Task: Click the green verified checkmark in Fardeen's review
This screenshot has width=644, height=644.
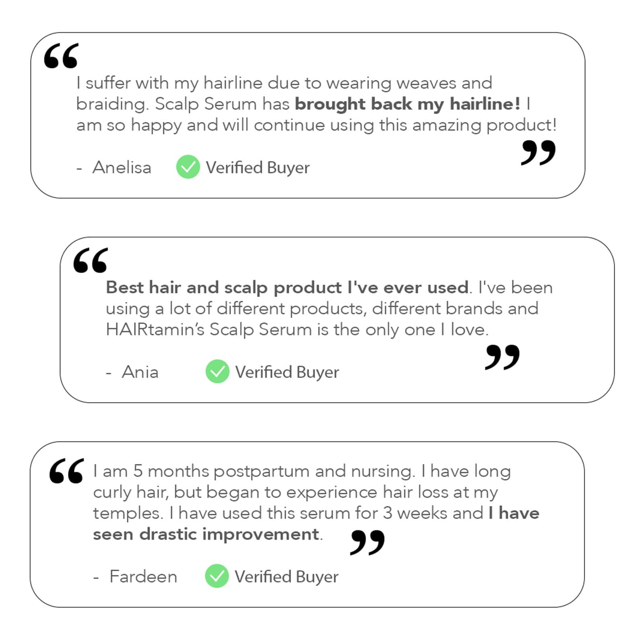Action: point(217,576)
